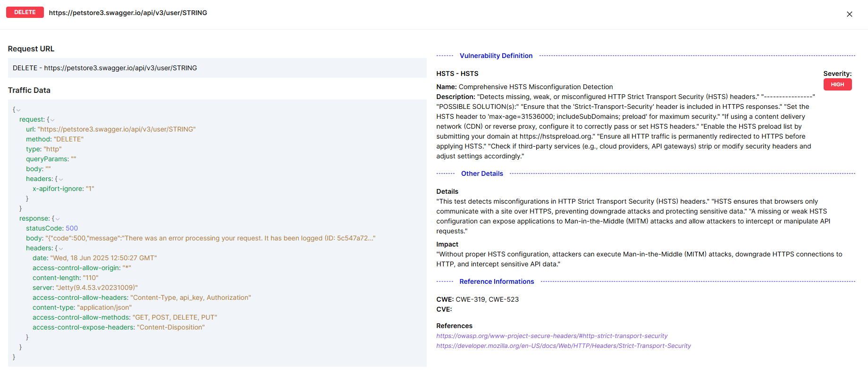This screenshot has width=868, height=371.
Task: Click the server Jetty header value
Action: click(x=97, y=288)
